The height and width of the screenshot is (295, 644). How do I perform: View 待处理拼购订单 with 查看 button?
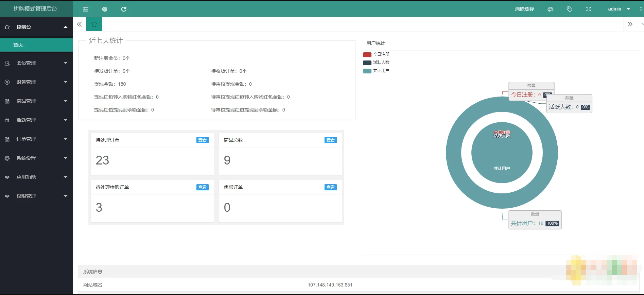pos(203,187)
